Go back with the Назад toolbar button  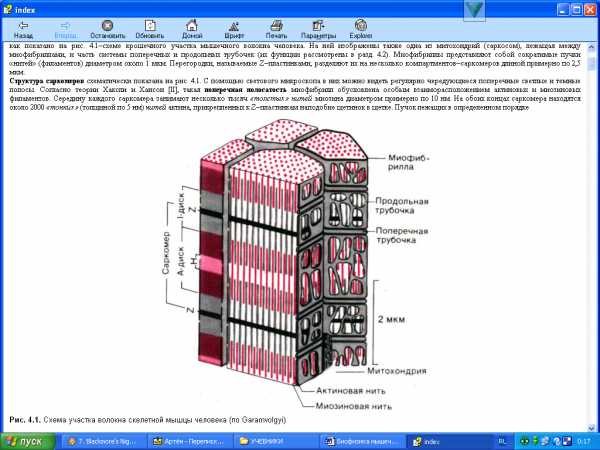click(23, 30)
